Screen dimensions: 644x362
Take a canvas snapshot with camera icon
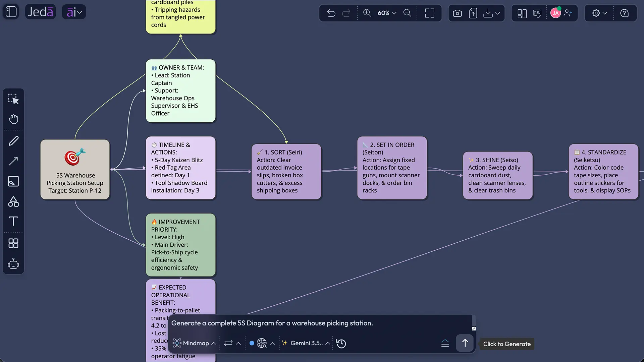[x=457, y=13]
